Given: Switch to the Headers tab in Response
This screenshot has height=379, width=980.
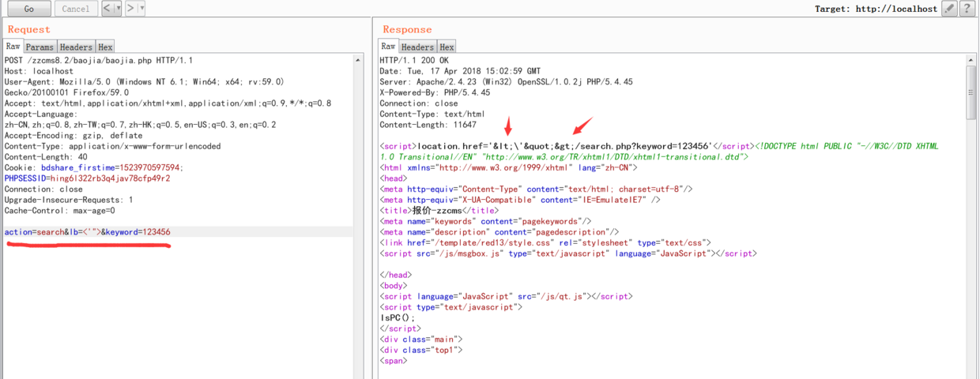Looking at the screenshot, I should coord(418,47).
